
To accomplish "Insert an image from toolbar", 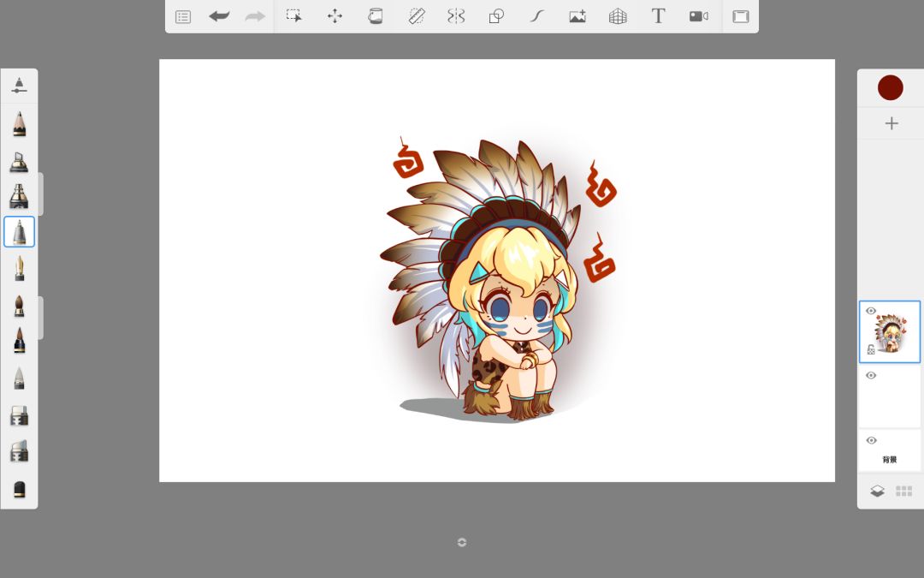I will point(577,16).
